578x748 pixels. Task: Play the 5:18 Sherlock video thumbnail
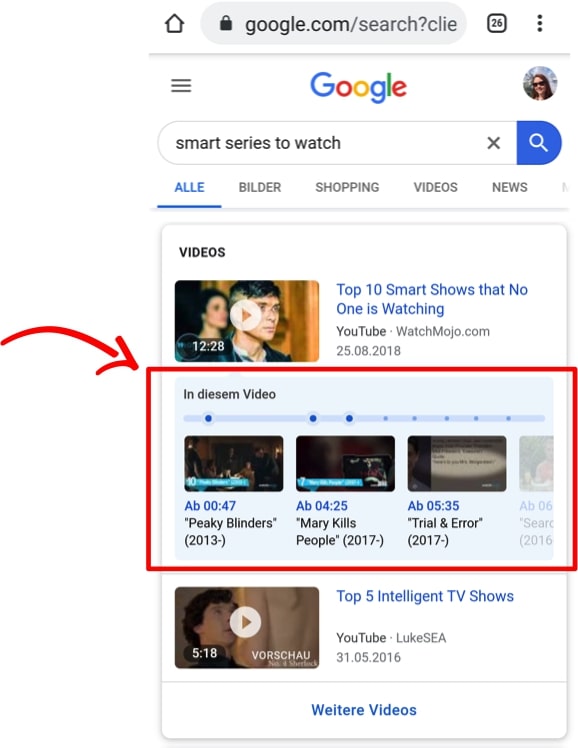(247, 627)
